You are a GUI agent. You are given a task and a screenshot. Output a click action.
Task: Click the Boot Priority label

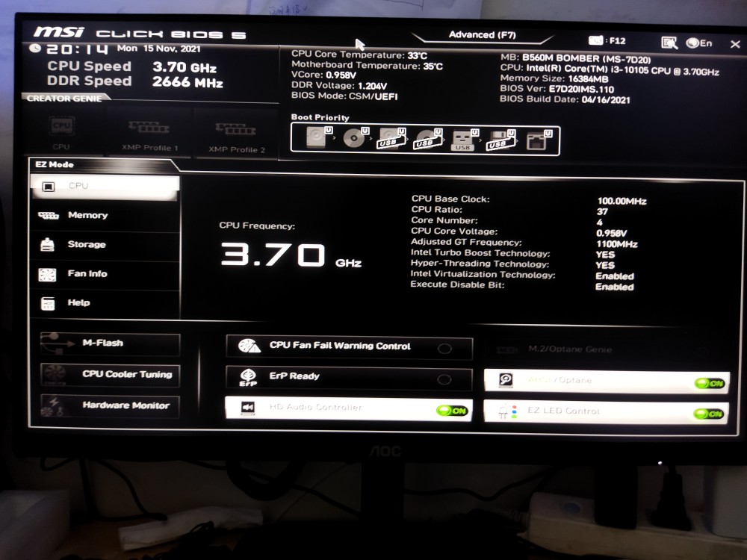tap(320, 118)
